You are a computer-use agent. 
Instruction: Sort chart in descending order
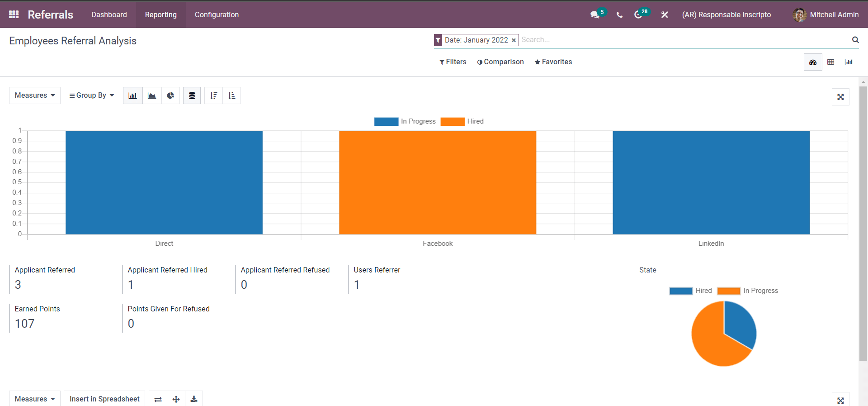point(213,96)
